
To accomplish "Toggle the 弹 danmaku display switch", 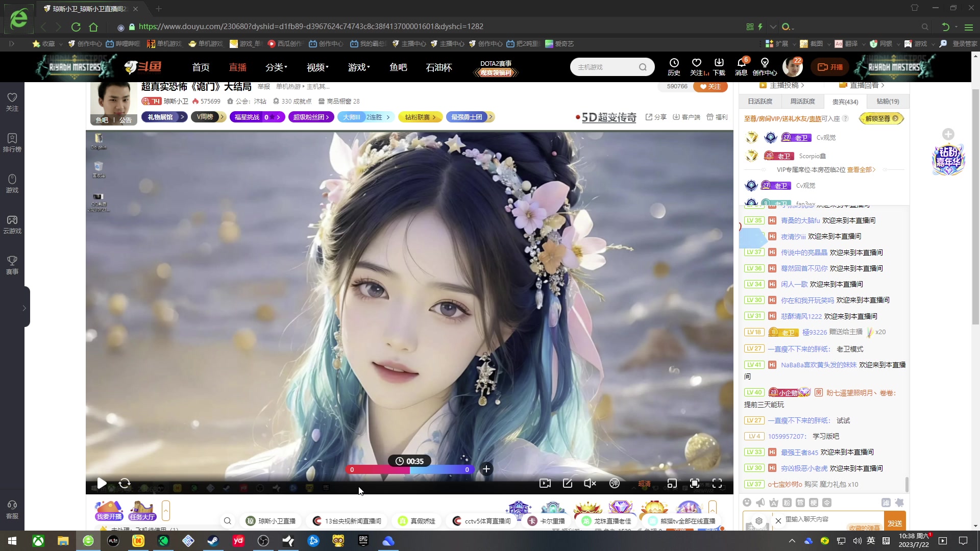I will tap(615, 484).
